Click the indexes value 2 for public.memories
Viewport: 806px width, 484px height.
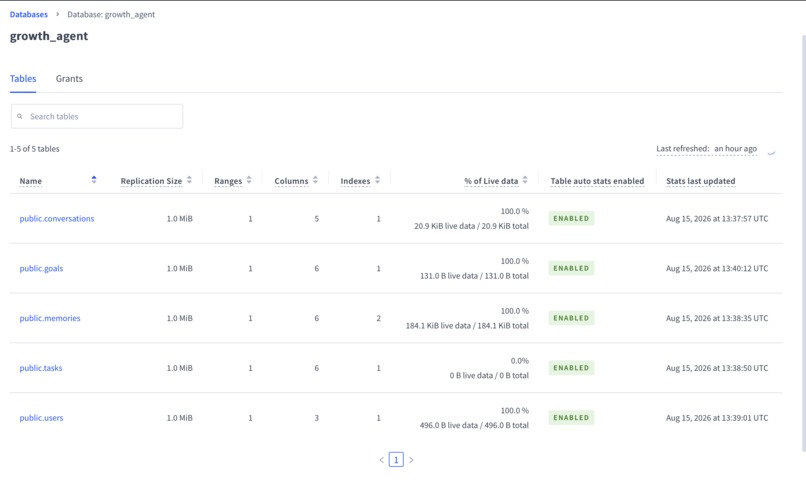click(378, 318)
